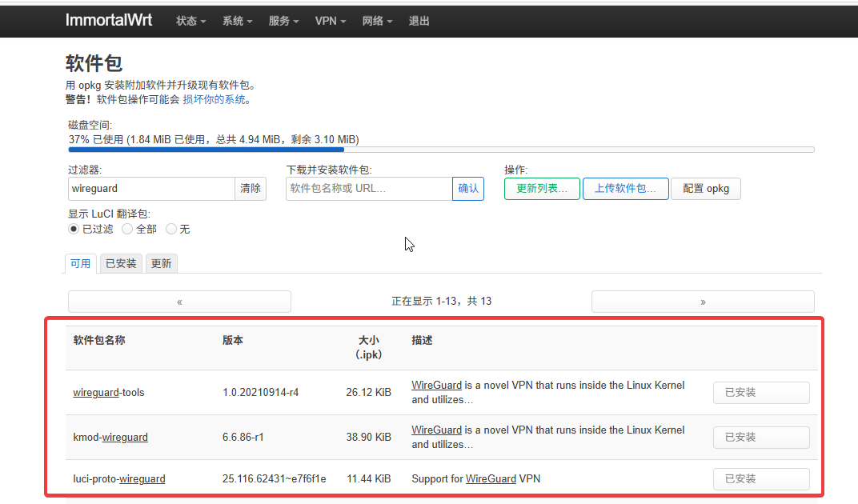
Task: Click the wireguard-tools package name
Action: [x=109, y=392]
